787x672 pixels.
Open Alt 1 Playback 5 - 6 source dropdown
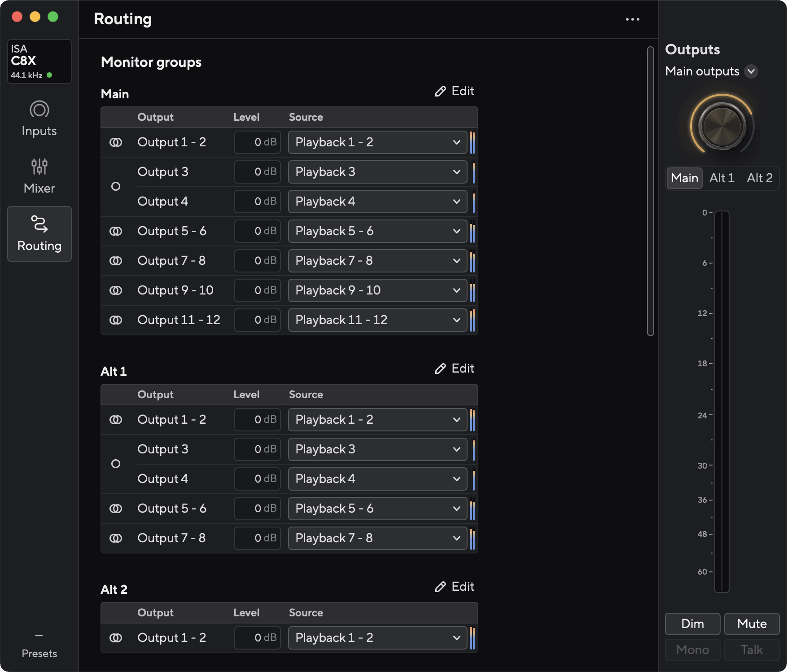[377, 509]
